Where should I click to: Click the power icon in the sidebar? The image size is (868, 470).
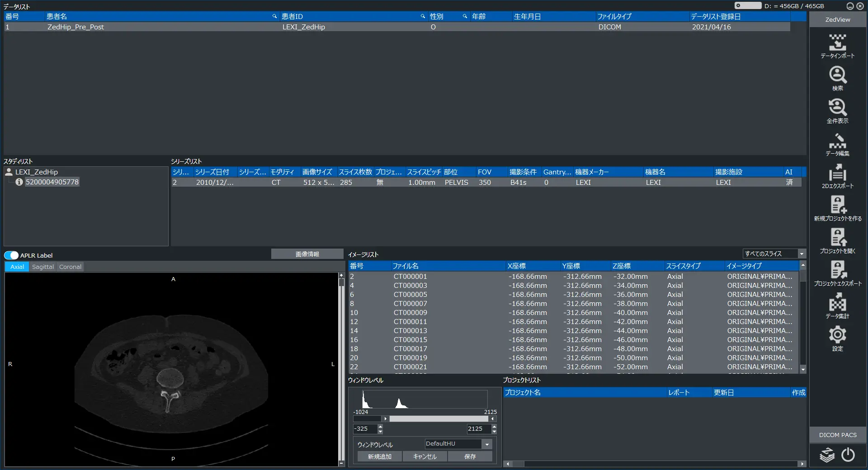tap(848, 455)
